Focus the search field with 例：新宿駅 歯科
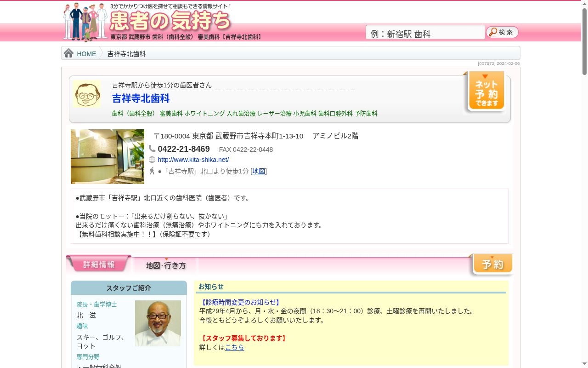 pyautogui.click(x=425, y=32)
